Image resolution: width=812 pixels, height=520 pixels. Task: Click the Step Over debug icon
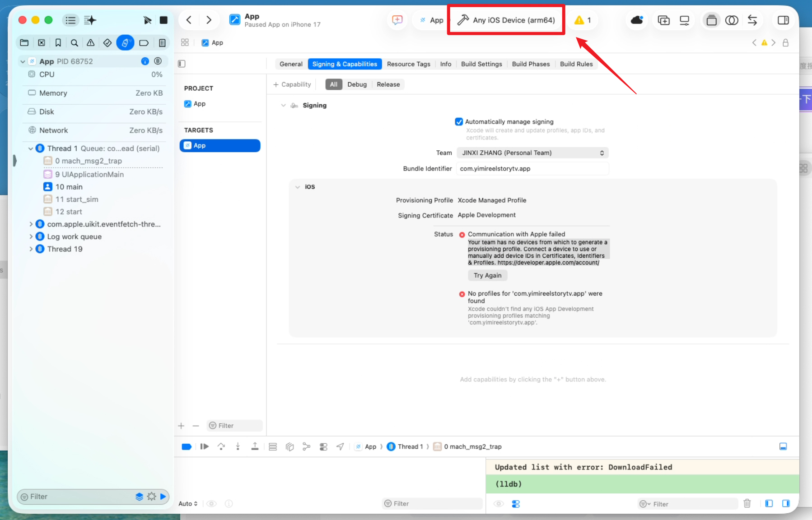[x=221, y=446]
